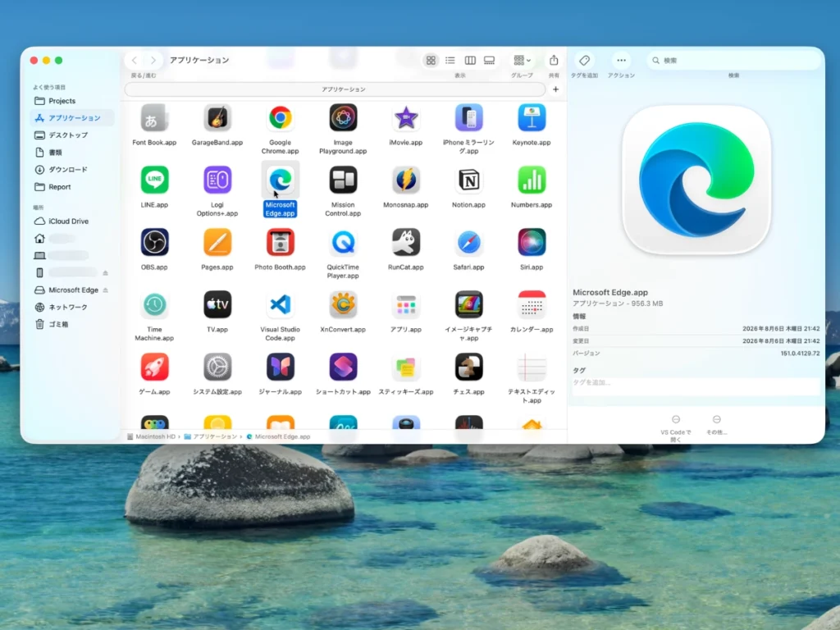This screenshot has height=630, width=840.
Task: Open the グループ grouping dropdown
Action: 522,61
